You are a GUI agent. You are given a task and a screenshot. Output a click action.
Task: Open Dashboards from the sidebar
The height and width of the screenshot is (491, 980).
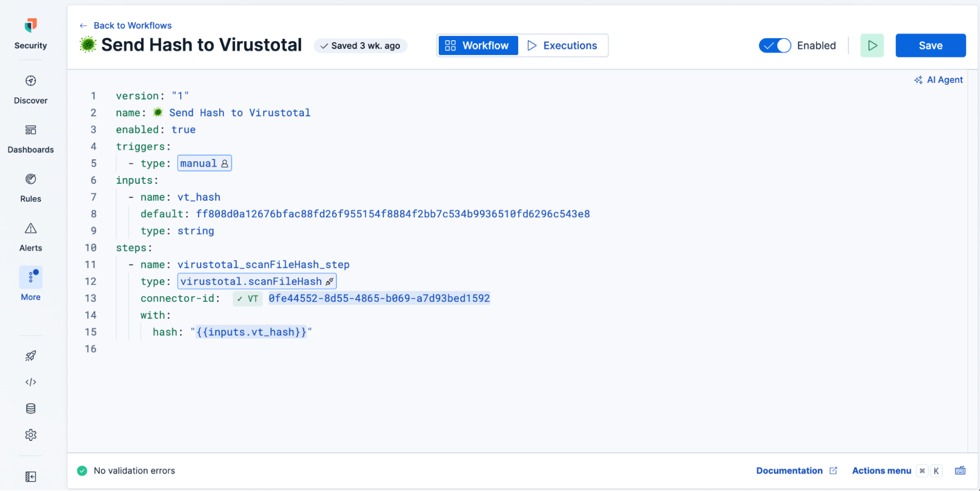pyautogui.click(x=30, y=139)
